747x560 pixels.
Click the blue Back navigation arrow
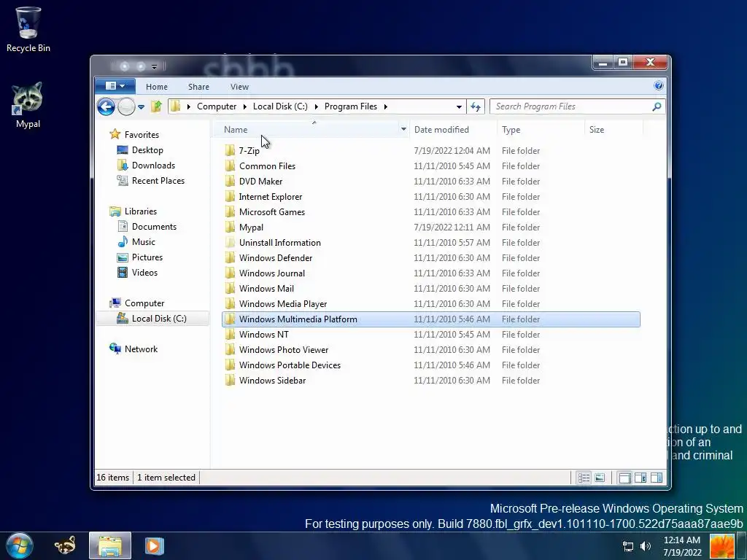click(x=106, y=106)
